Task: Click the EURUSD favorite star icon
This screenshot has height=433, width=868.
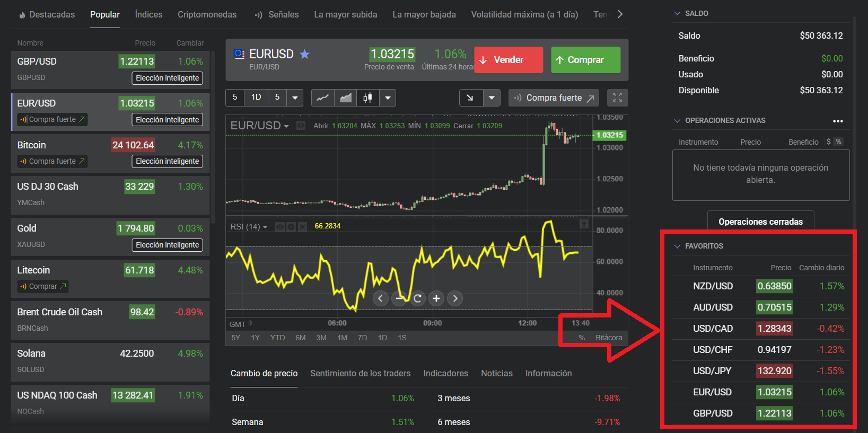Action: tap(304, 54)
